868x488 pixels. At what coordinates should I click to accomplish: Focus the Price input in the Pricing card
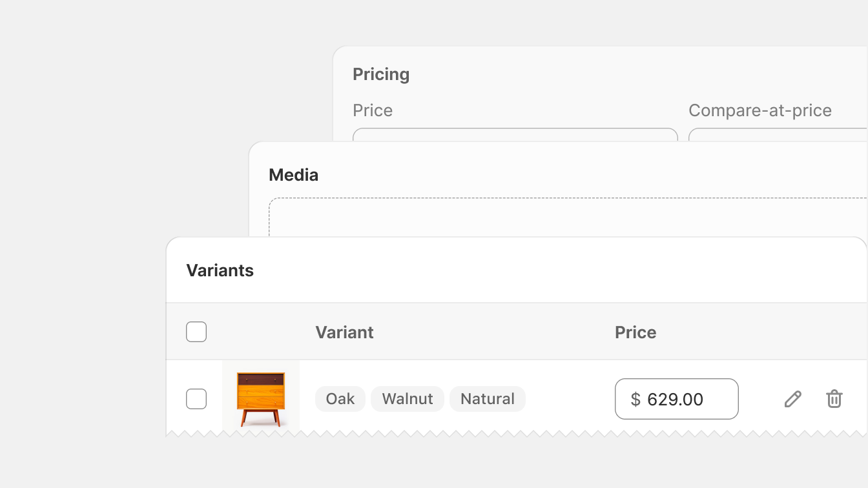(515, 134)
